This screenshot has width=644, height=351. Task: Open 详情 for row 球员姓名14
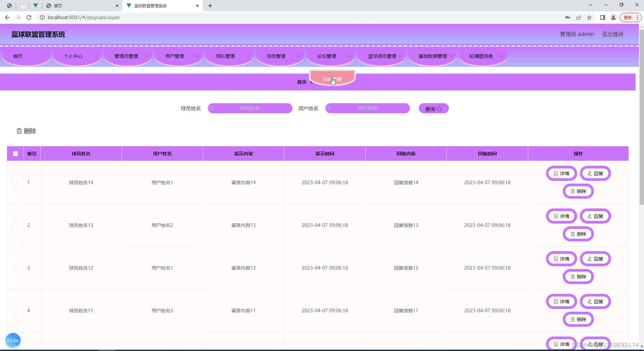pyautogui.click(x=561, y=173)
